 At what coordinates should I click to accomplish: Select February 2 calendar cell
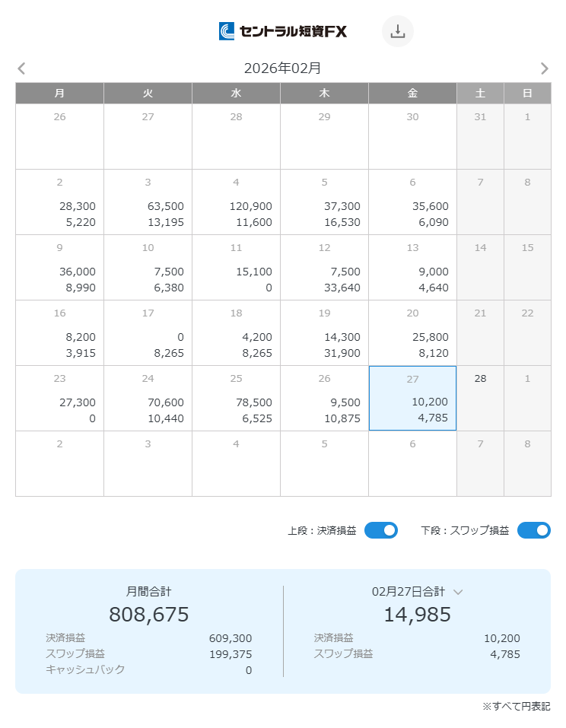[59, 202]
